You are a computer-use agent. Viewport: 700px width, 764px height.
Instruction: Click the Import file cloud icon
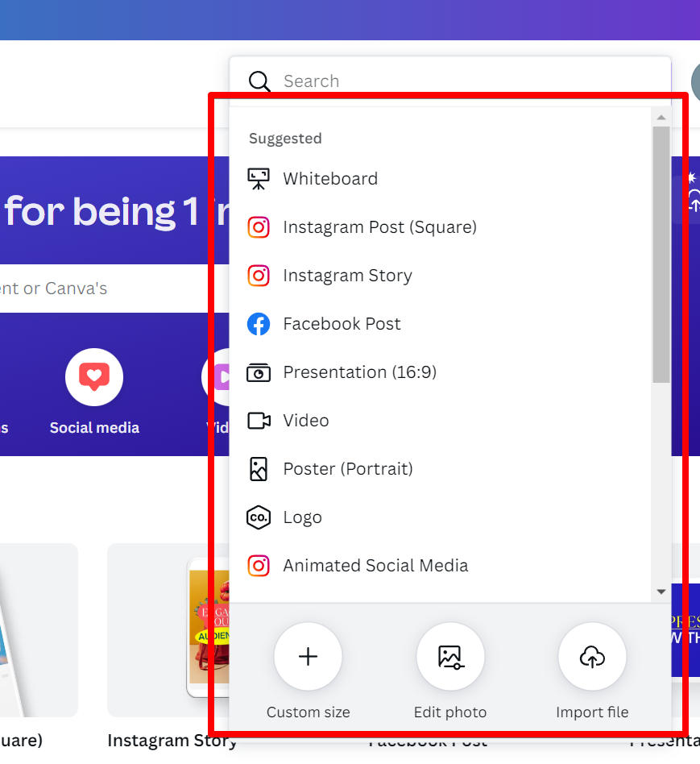point(592,656)
